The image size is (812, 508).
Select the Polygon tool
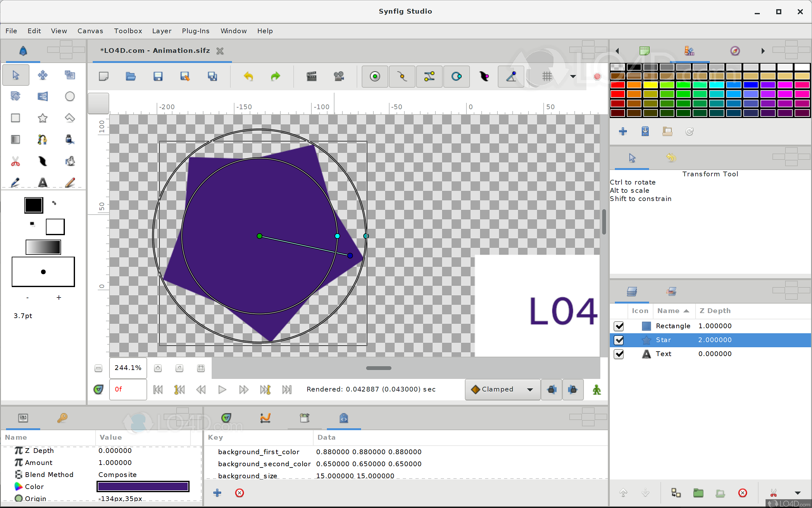70,118
